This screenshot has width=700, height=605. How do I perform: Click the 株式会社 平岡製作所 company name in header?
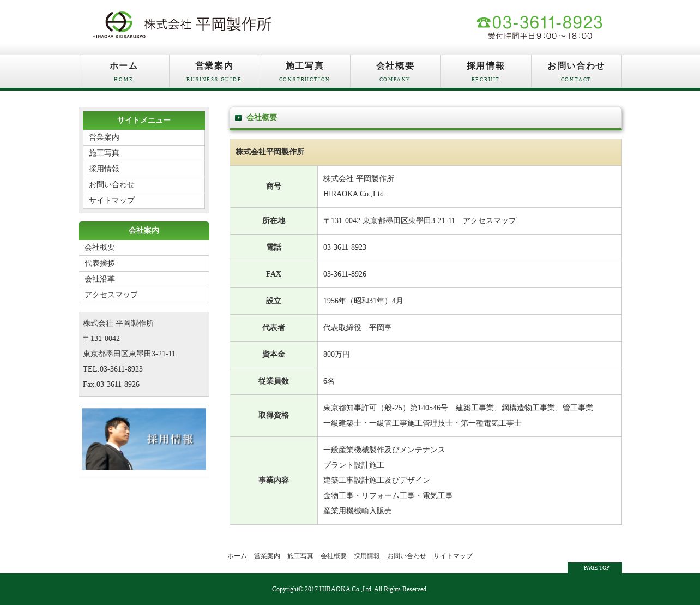208,24
